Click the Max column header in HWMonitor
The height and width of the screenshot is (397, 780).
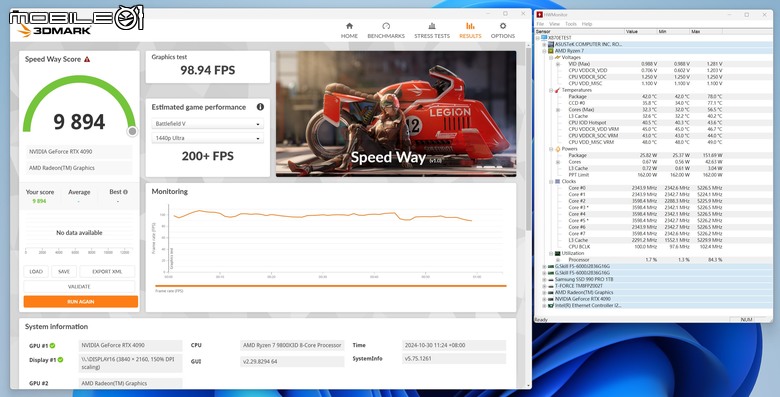coord(706,31)
